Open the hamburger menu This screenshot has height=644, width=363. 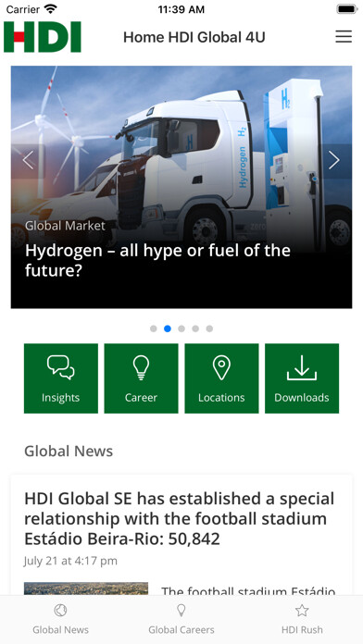tap(344, 37)
